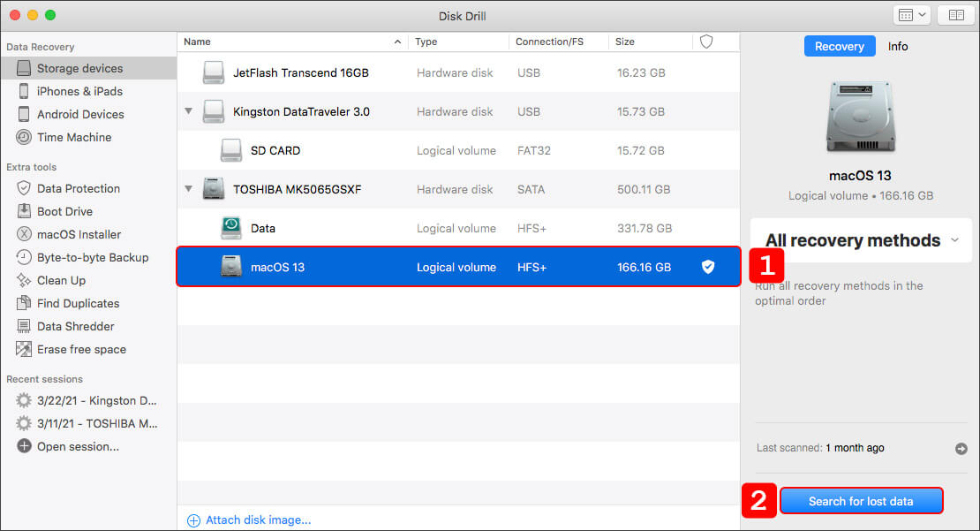Open Find Duplicates tool
This screenshot has height=531, width=980.
(78, 303)
